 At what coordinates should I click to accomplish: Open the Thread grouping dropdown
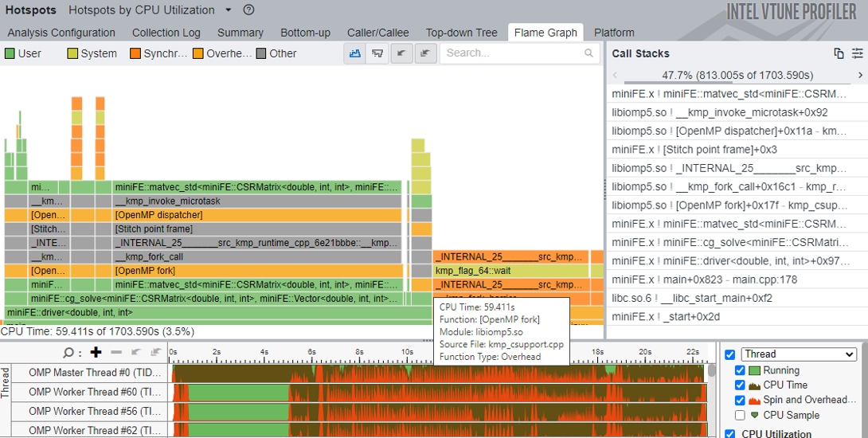point(798,354)
